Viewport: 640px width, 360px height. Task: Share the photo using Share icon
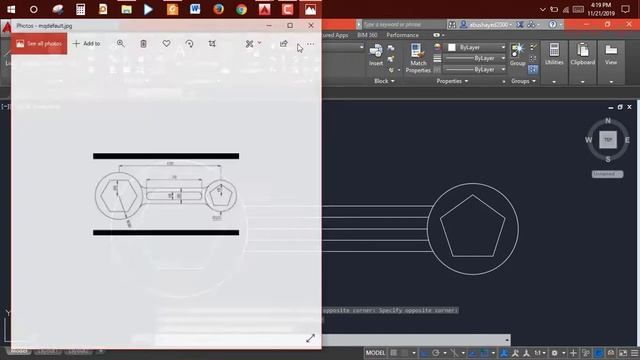[x=284, y=43]
